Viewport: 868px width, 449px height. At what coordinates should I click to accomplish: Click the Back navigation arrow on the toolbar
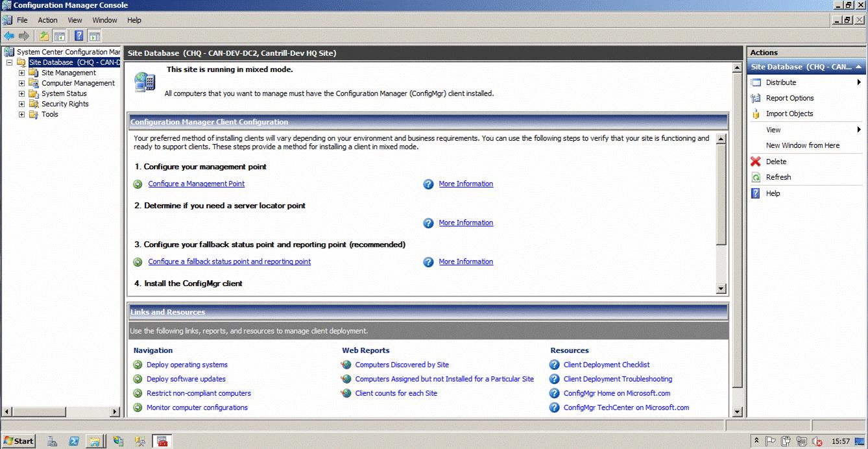click(8, 36)
